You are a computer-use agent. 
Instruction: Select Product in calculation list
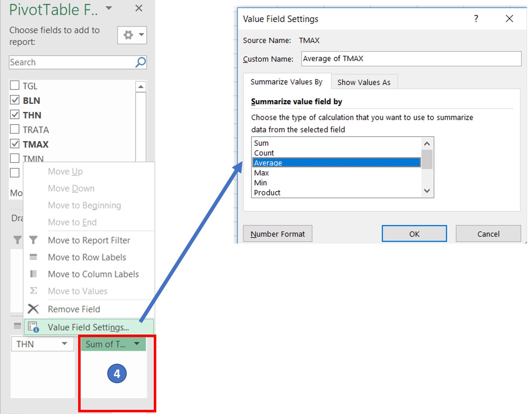(337, 192)
